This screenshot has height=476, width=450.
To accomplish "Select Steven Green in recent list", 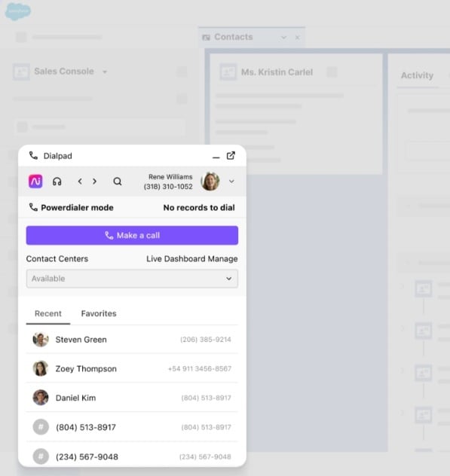I will click(132, 340).
